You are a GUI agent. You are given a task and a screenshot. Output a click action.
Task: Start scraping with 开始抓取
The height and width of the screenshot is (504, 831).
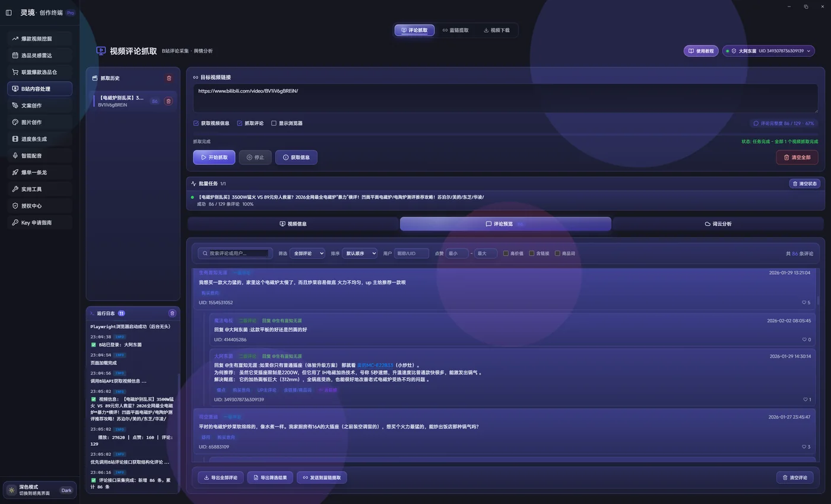[x=214, y=157]
